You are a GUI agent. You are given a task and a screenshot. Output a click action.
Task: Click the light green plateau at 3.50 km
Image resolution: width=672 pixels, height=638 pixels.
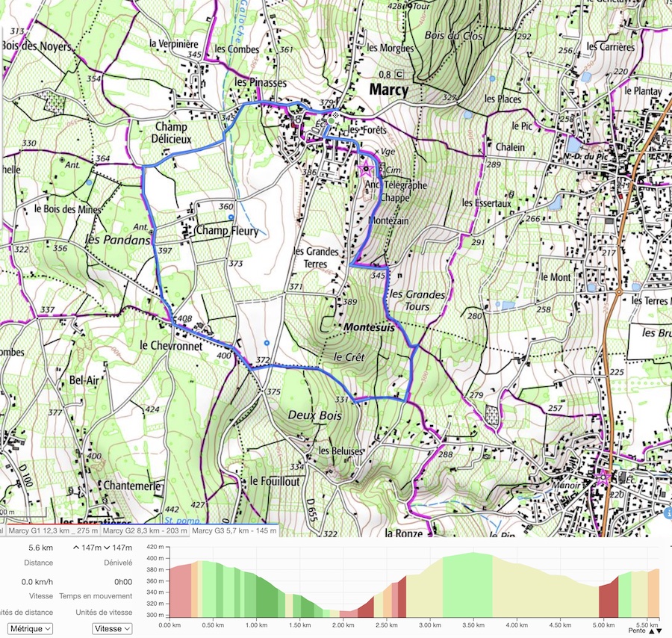pos(467,585)
